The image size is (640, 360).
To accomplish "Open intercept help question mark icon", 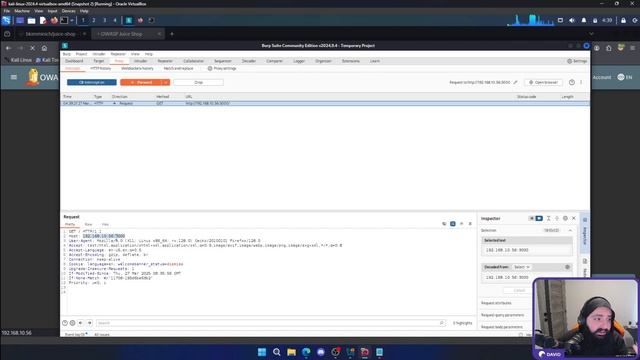I will tap(572, 82).
